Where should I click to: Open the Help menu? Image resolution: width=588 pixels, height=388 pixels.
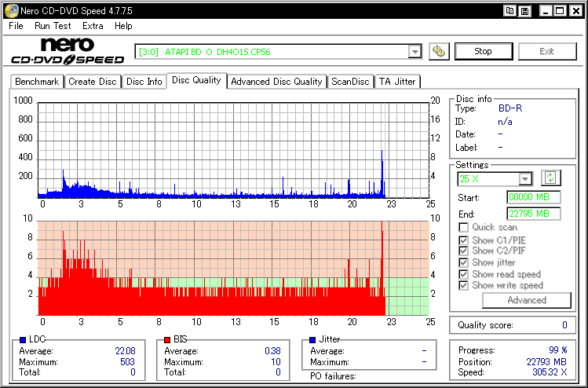[x=123, y=26]
